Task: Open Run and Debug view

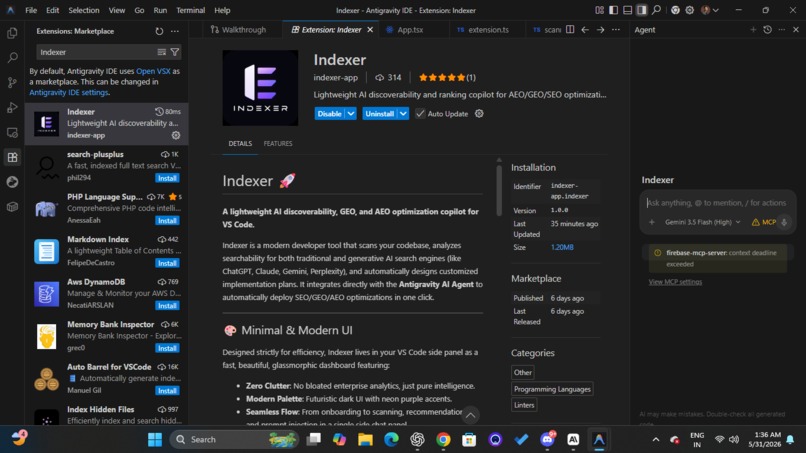Action: coord(12,107)
